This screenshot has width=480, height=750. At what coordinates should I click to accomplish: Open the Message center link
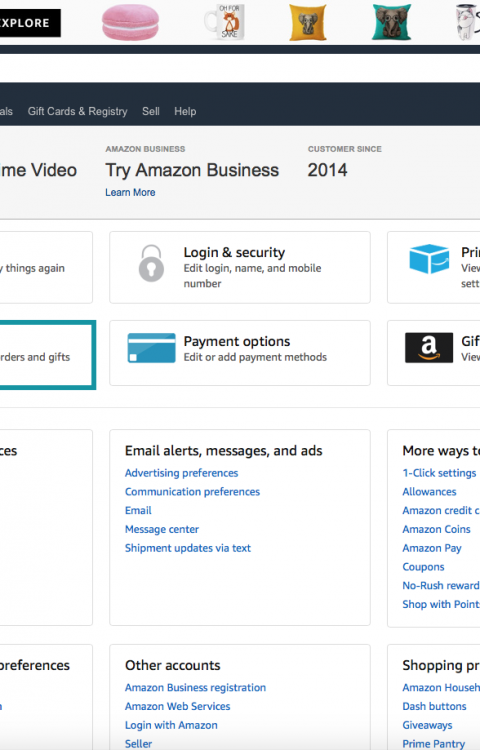162,529
